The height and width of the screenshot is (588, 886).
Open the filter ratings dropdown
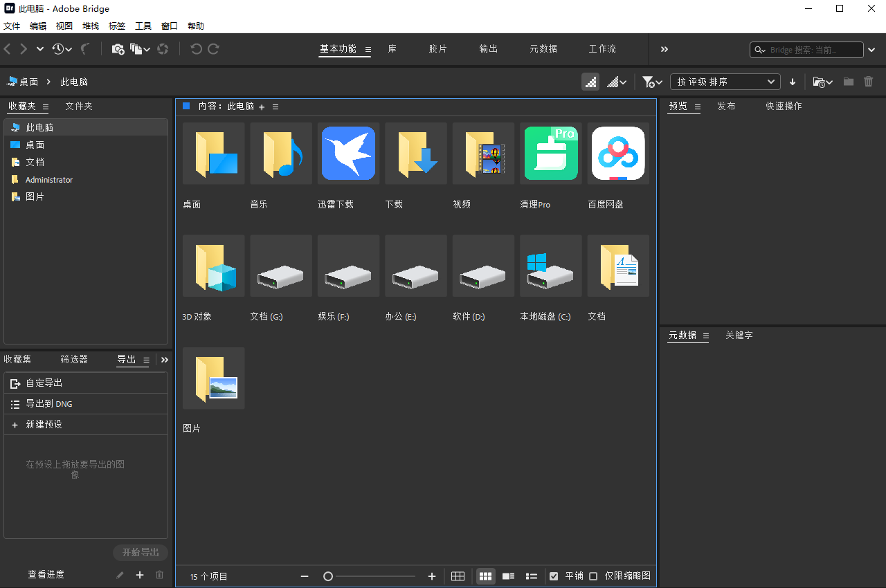[x=651, y=82]
